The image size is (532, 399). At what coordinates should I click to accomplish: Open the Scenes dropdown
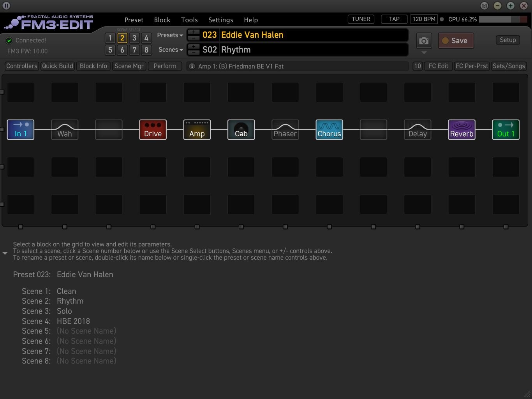tap(171, 50)
